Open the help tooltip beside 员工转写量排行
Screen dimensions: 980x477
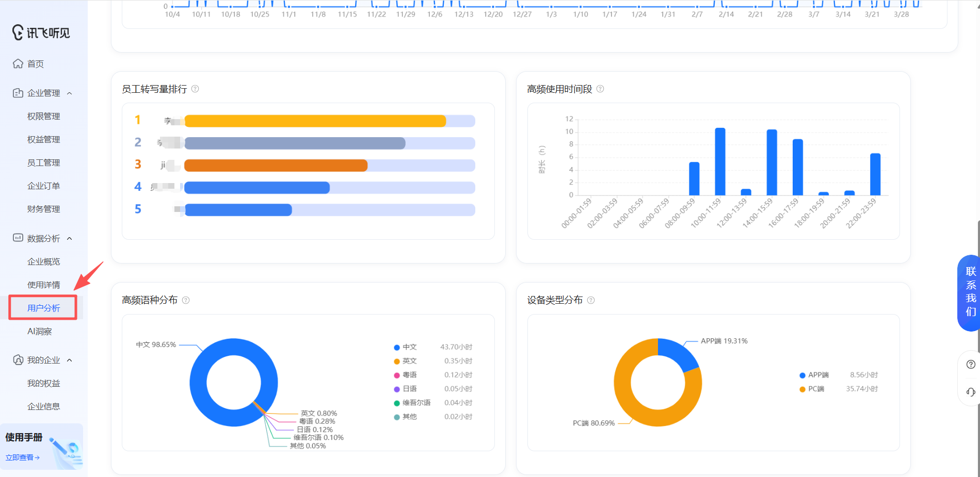coord(195,89)
